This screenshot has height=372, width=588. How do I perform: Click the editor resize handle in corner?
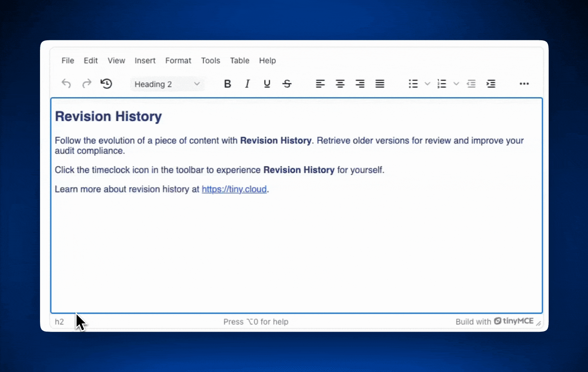[x=538, y=323]
